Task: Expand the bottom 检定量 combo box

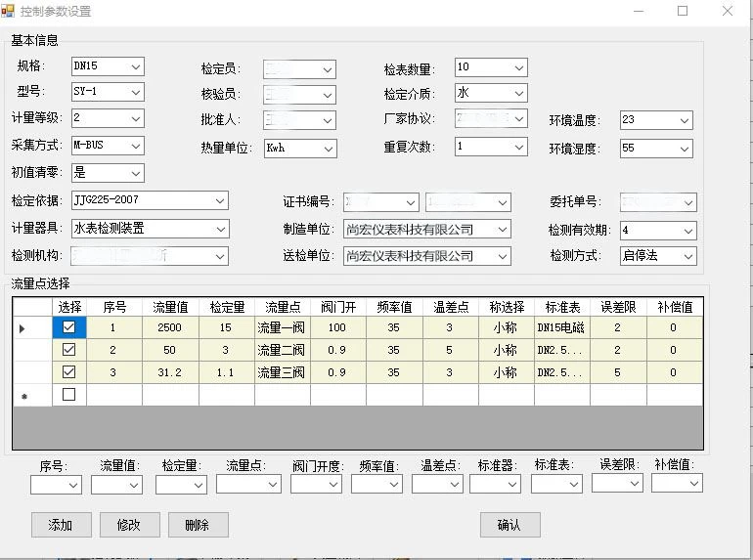Action: pyautogui.click(x=181, y=485)
